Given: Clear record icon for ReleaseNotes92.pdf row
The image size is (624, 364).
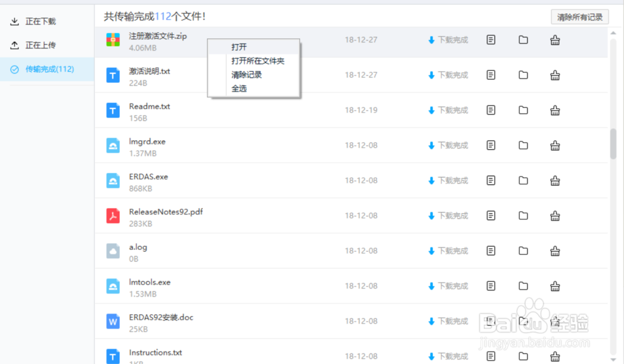Looking at the screenshot, I should 555,216.
